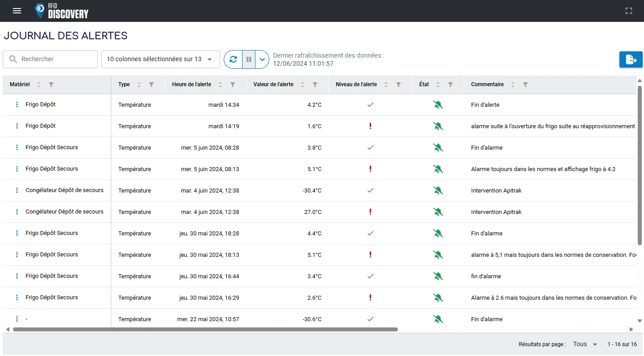Screen dimensions: 644x356
Task: Filter the Type column
Action: (151, 84)
